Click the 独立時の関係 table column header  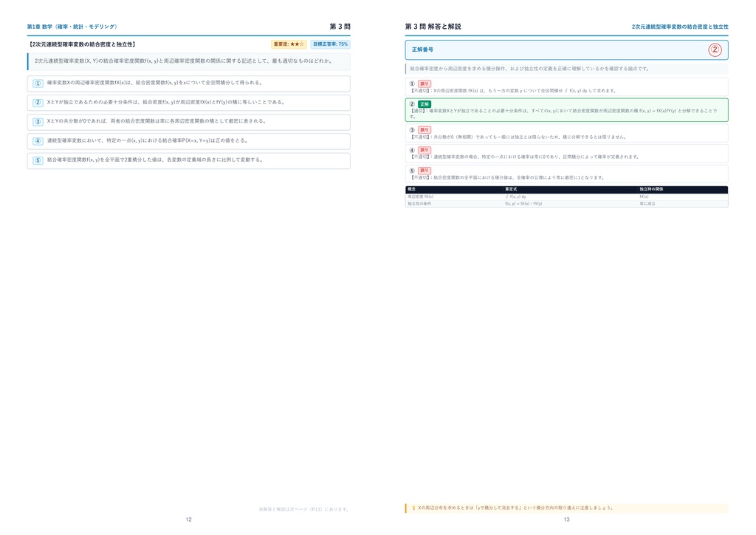coord(651,189)
